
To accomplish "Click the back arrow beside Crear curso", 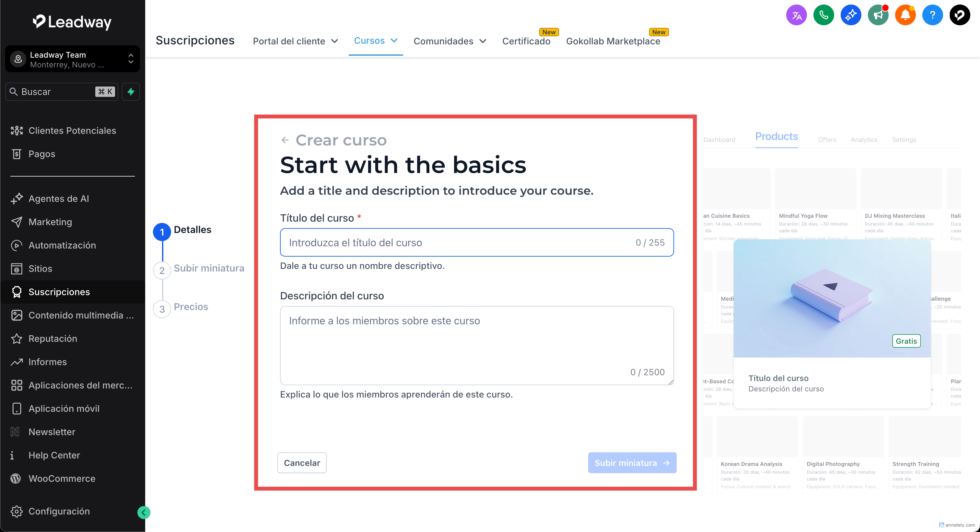I will pos(285,140).
